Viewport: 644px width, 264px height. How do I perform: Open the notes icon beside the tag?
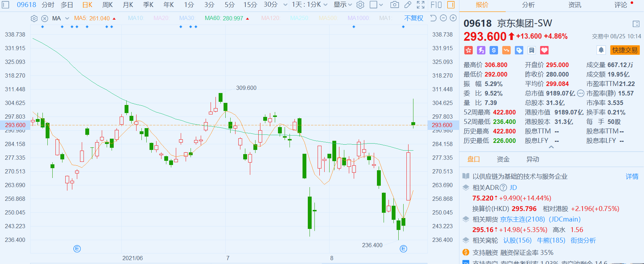pyautogui.click(x=532, y=50)
